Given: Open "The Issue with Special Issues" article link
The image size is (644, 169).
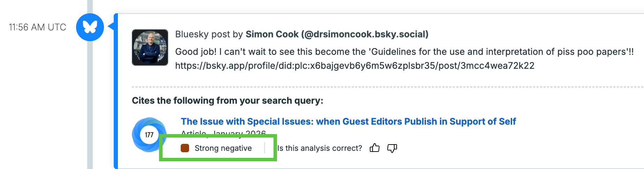Looking at the screenshot, I should (348, 122).
